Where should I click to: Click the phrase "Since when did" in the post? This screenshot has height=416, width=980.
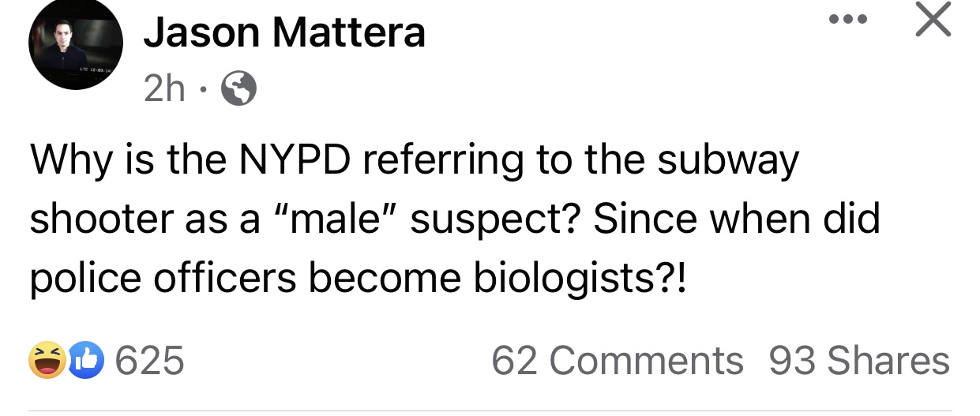737,219
